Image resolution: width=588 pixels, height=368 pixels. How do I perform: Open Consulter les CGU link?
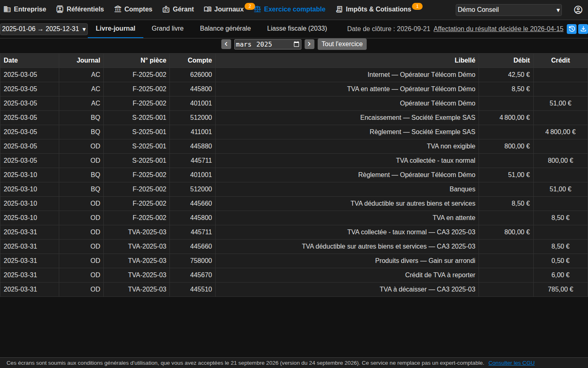(x=511, y=363)
